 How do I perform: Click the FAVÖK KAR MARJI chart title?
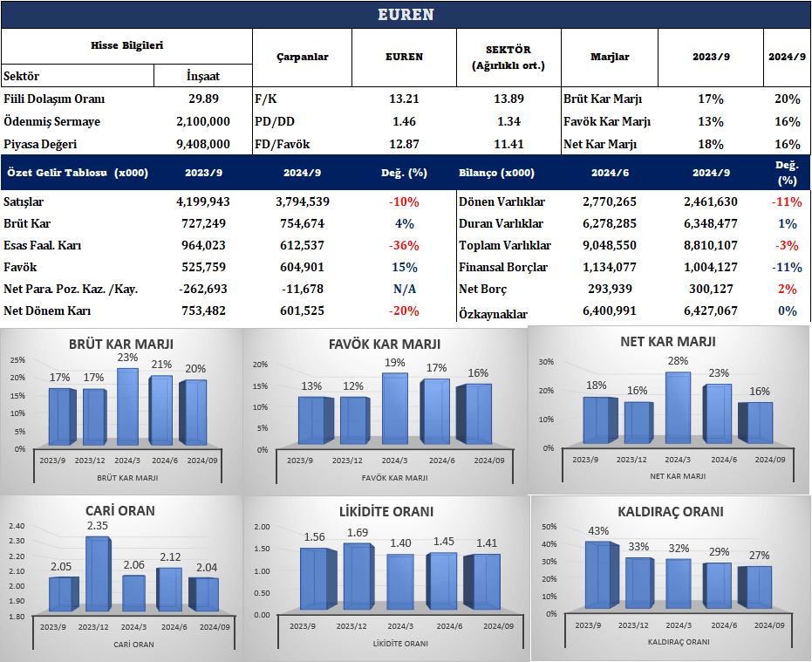click(385, 344)
